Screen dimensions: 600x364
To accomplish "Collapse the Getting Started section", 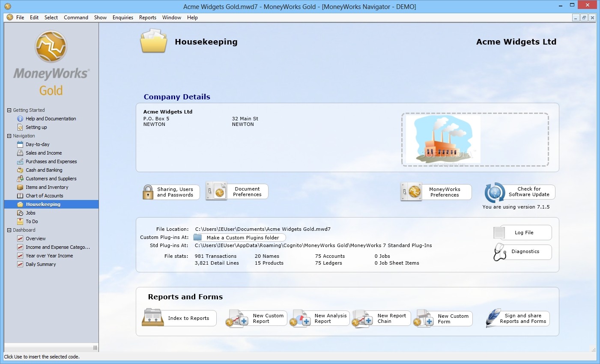I will click(9, 110).
